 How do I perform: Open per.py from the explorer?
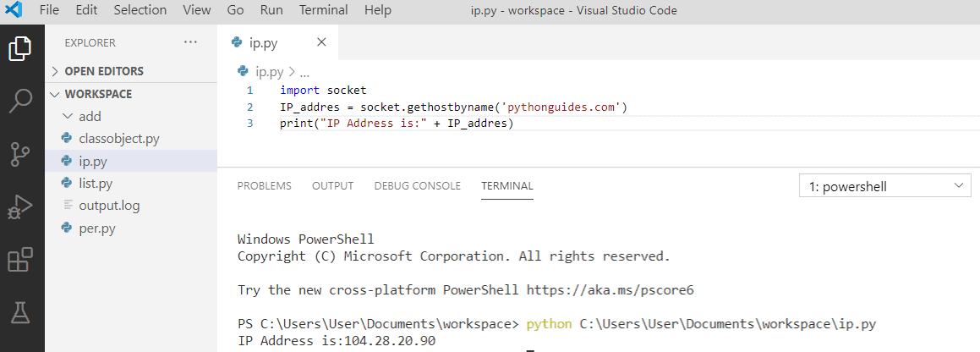[97, 228]
